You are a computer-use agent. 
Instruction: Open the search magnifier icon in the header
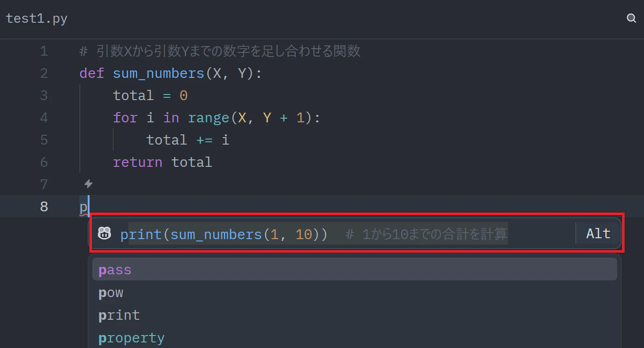[x=631, y=19]
